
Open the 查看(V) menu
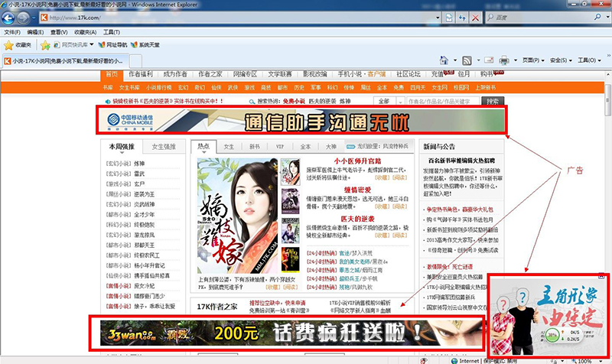(59, 32)
